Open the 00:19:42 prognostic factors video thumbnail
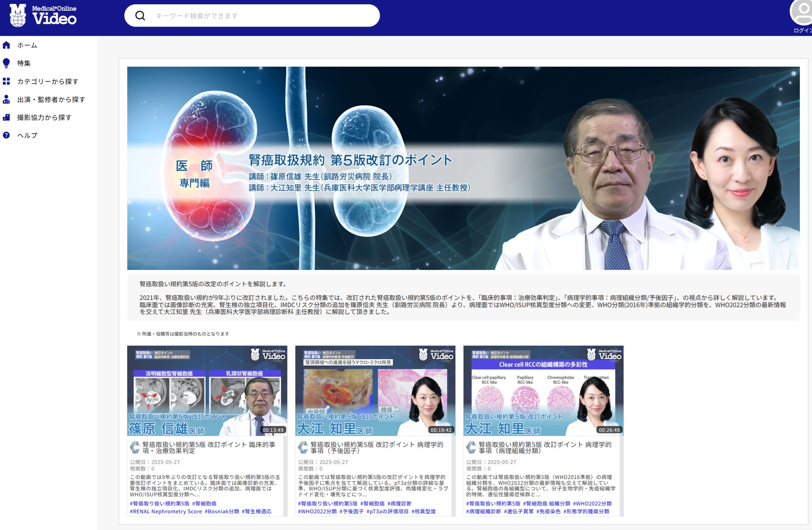Image resolution: width=812 pixels, height=530 pixels. [375, 390]
